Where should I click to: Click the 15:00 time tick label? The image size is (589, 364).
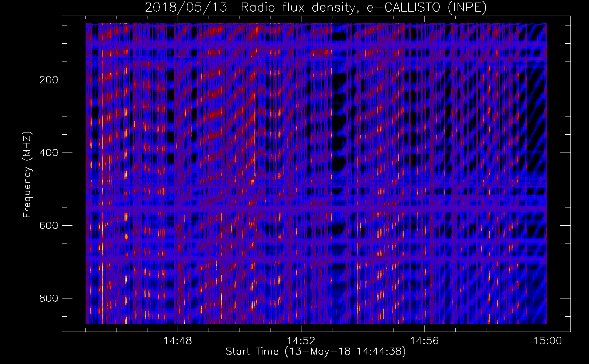[x=548, y=341]
